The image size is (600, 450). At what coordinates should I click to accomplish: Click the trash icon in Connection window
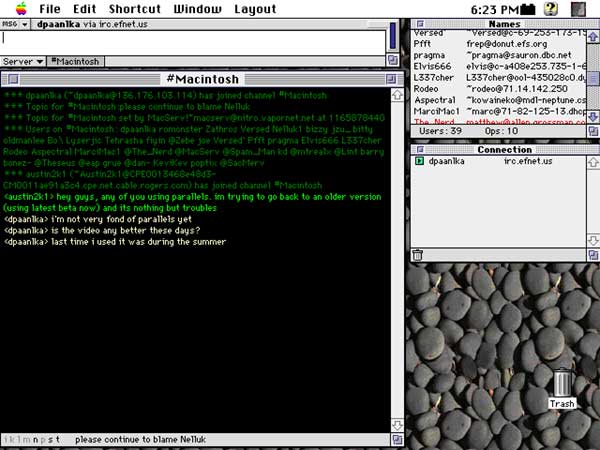(x=417, y=255)
